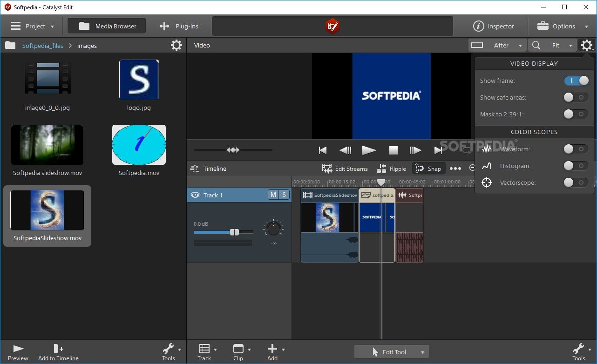Click the Histogram curve icon
Image resolution: width=597 pixels, height=364 pixels.
[487, 166]
